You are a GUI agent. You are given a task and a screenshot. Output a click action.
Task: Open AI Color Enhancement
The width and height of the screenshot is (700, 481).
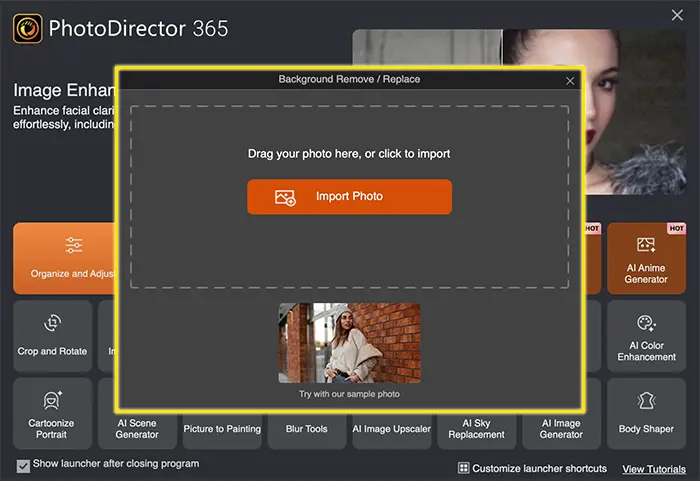[x=646, y=336]
